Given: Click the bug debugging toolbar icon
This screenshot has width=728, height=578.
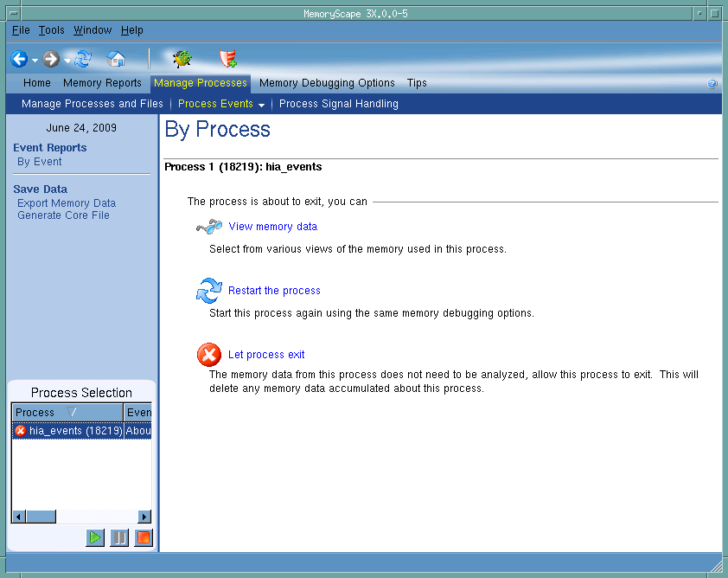Looking at the screenshot, I should [x=182, y=59].
